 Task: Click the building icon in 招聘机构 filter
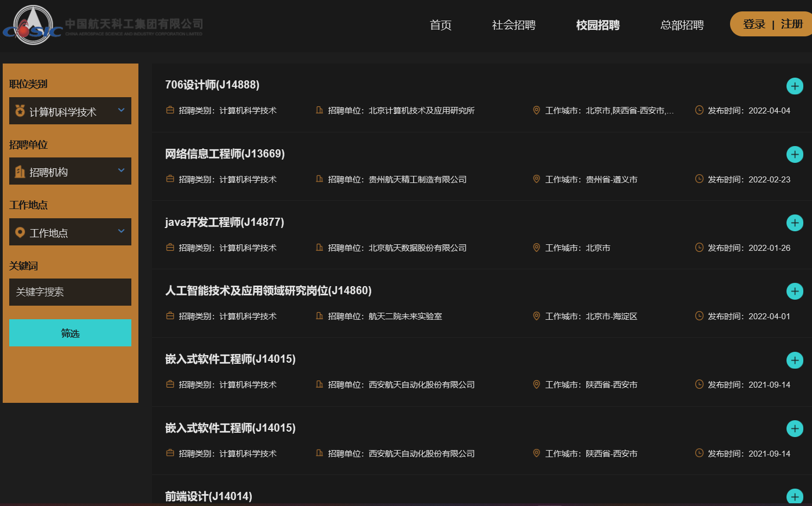(20, 172)
